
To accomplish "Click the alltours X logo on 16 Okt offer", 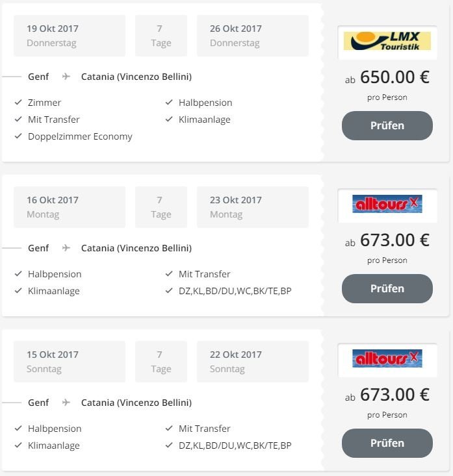I will click(387, 204).
